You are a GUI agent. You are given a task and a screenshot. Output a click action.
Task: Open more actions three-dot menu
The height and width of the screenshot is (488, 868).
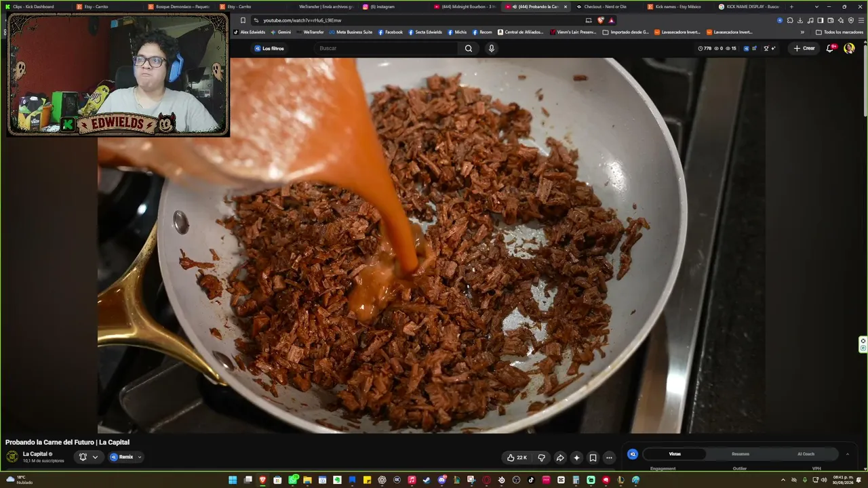click(x=609, y=457)
